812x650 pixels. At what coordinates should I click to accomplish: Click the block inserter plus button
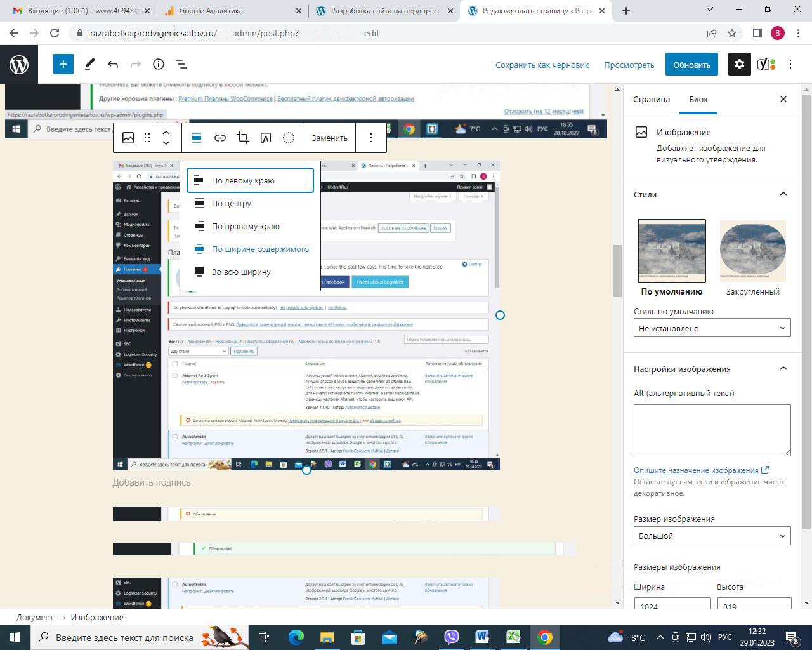click(63, 64)
